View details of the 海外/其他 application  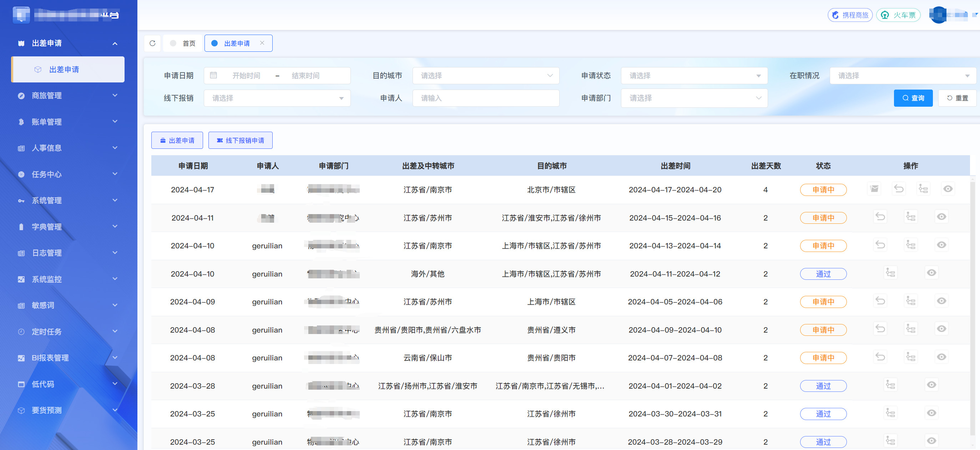[931, 273]
